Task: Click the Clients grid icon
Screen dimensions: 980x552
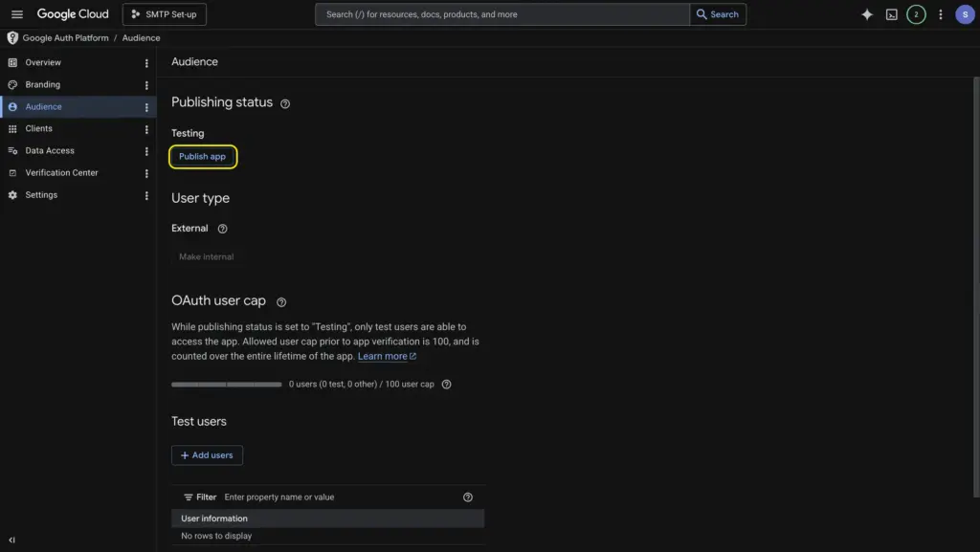Action: pos(12,128)
